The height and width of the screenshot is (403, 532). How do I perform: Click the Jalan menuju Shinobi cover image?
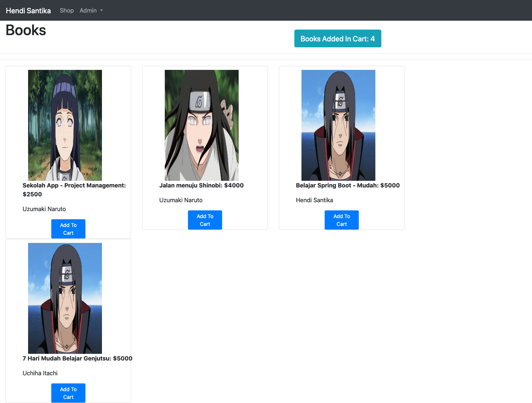click(202, 125)
